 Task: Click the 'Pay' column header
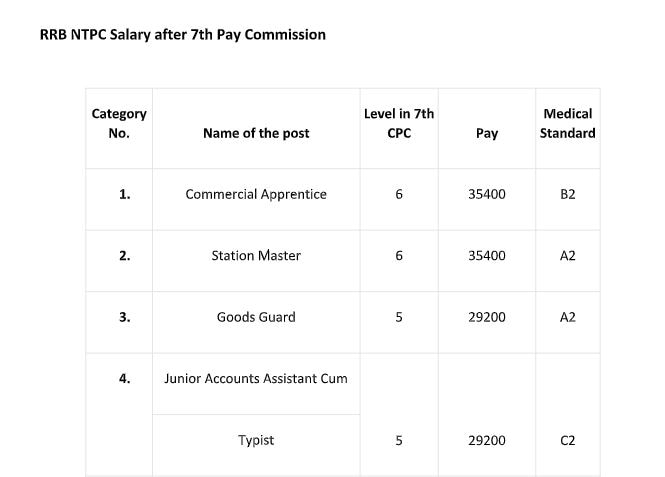(x=487, y=133)
